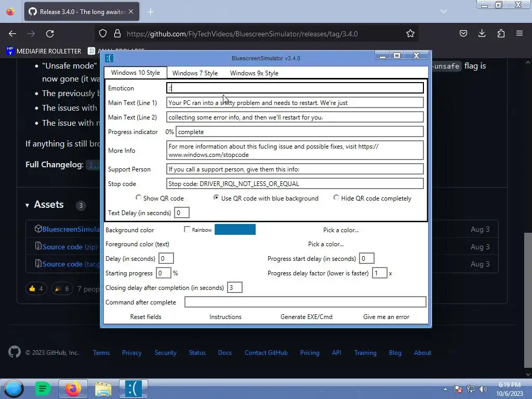Click the Support Person field
This screenshot has width=532, height=399.
click(x=295, y=169)
